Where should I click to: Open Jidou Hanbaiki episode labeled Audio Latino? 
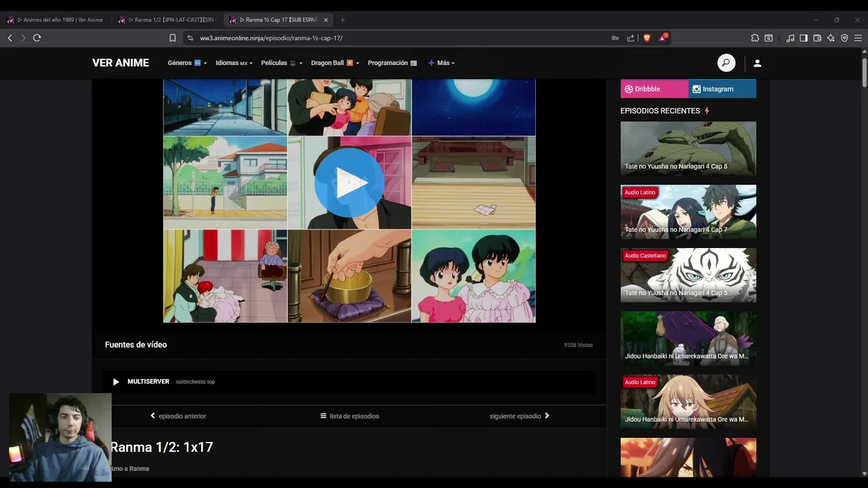click(x=688, y=401)
